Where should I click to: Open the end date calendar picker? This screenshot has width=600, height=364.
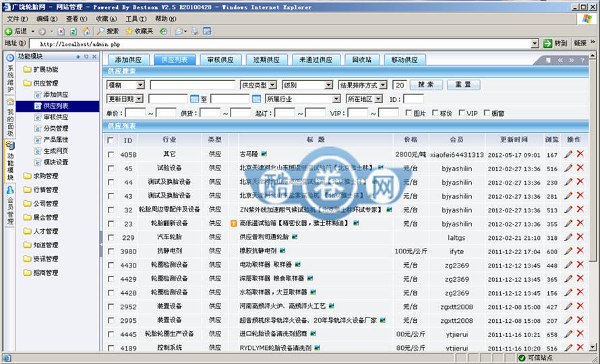point(256,99)
